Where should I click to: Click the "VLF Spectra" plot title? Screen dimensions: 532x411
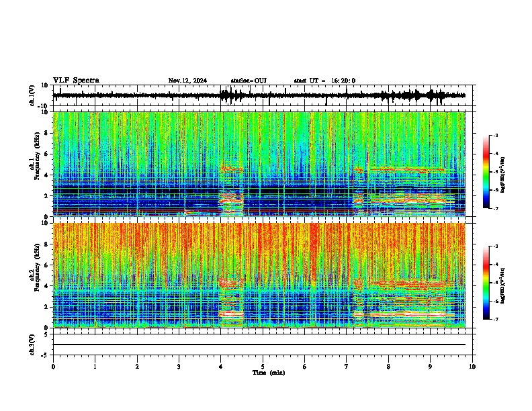click(x=76, y=80)
